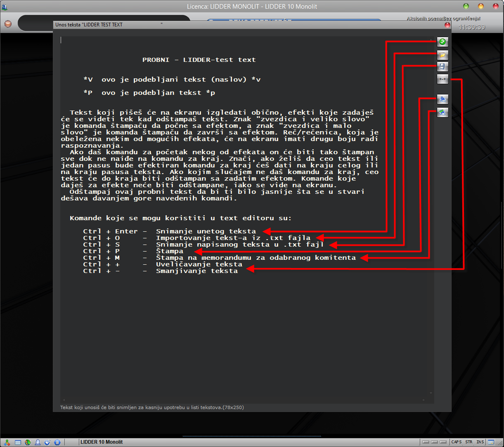Click the INS indicator in status bar

480,442
